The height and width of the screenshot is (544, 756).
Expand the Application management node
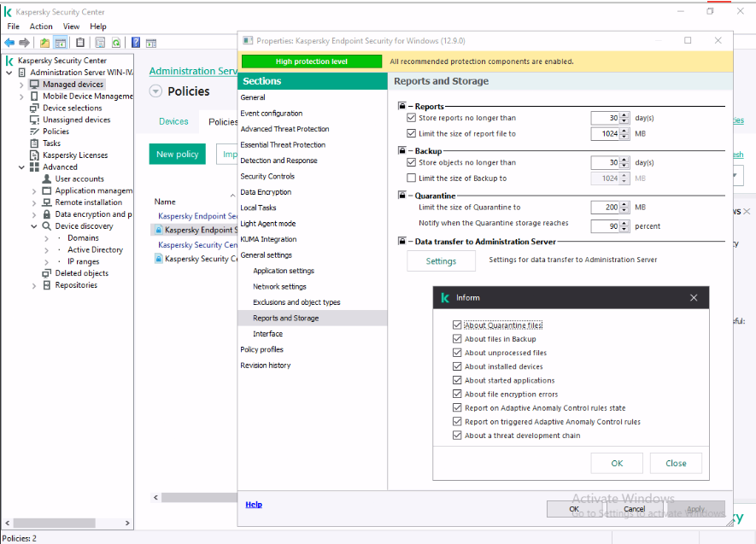coord(34,191)
